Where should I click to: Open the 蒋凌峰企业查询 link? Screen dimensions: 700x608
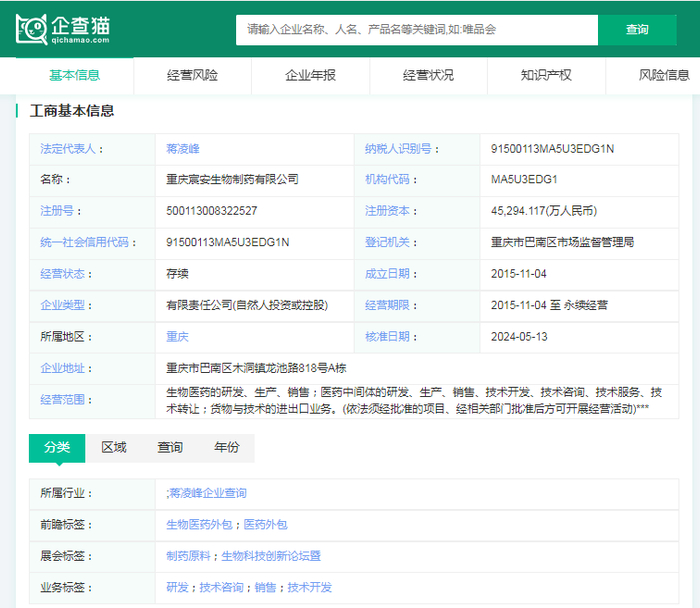[207, 493]
